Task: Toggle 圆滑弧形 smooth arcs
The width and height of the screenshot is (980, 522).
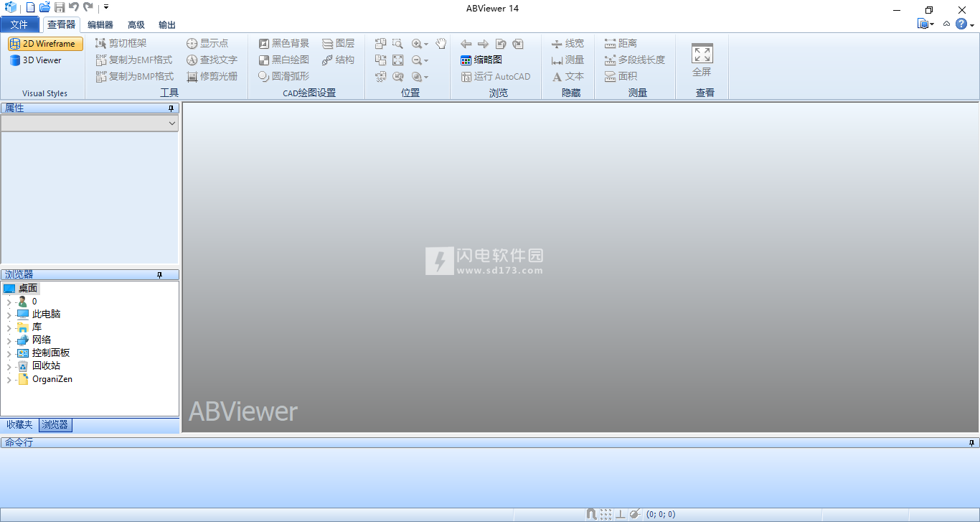Action: (284, 76)
